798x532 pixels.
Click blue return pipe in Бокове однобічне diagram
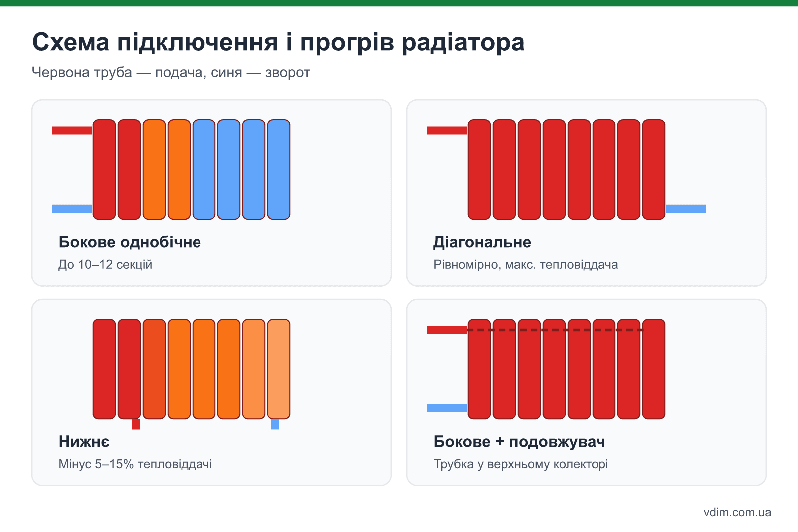[x=72, y=209]
